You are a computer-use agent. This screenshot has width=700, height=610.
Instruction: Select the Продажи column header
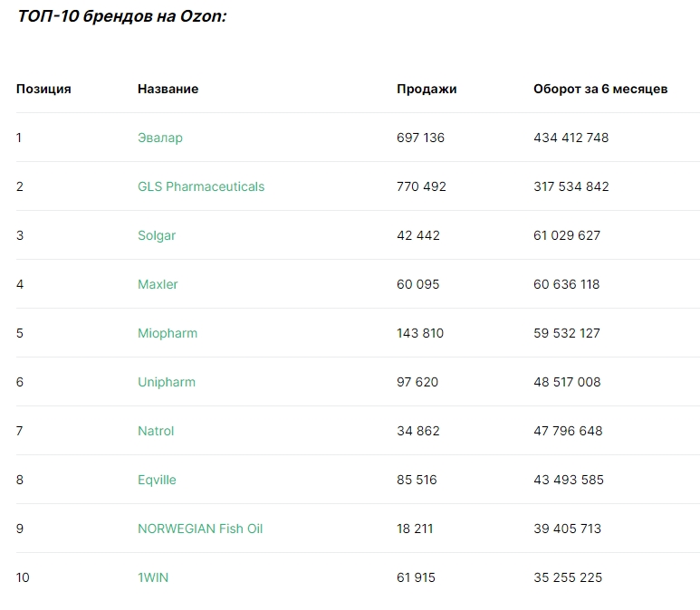coord(427,89)
